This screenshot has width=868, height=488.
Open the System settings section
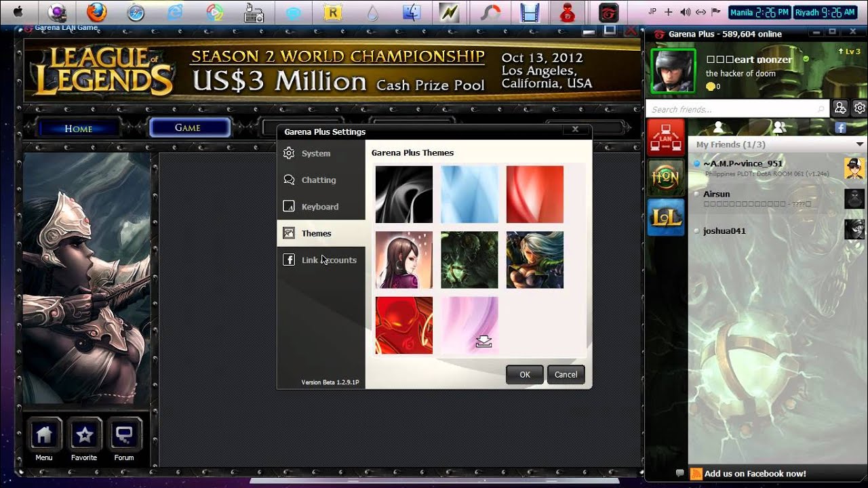click(x=321, y=153)
